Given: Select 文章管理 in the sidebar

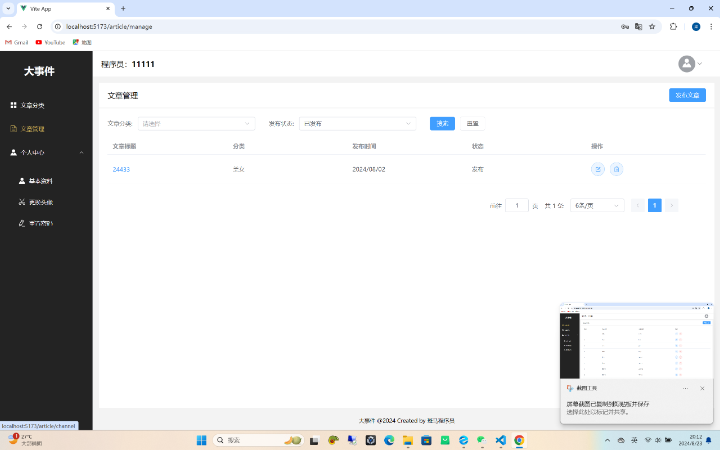Looking at the screenshot, I should (33, 129).
